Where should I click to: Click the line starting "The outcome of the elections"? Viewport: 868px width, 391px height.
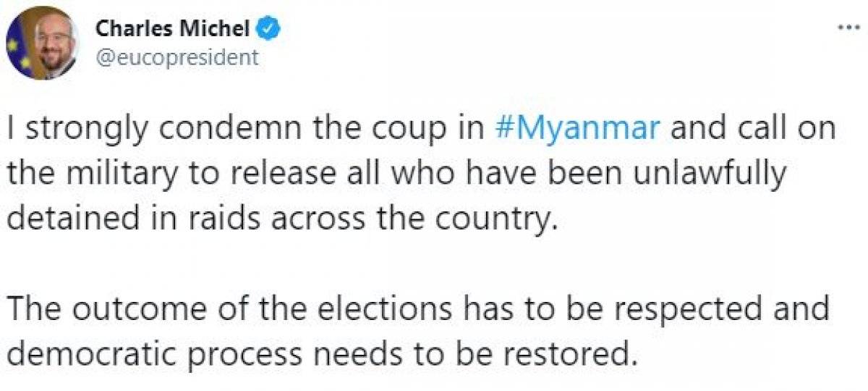click(x=420, y=308)
